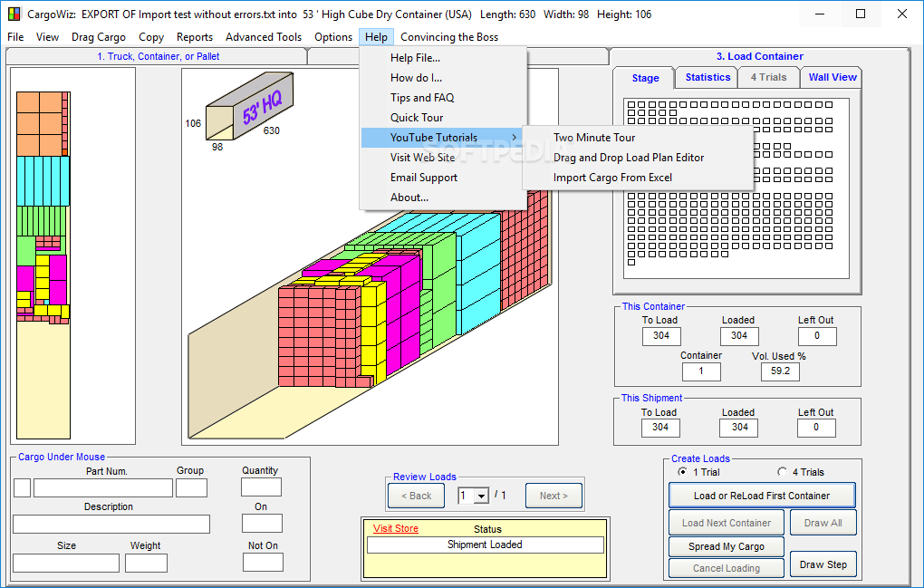Click the Description input field
924x588 pixels.
[111, 524]
